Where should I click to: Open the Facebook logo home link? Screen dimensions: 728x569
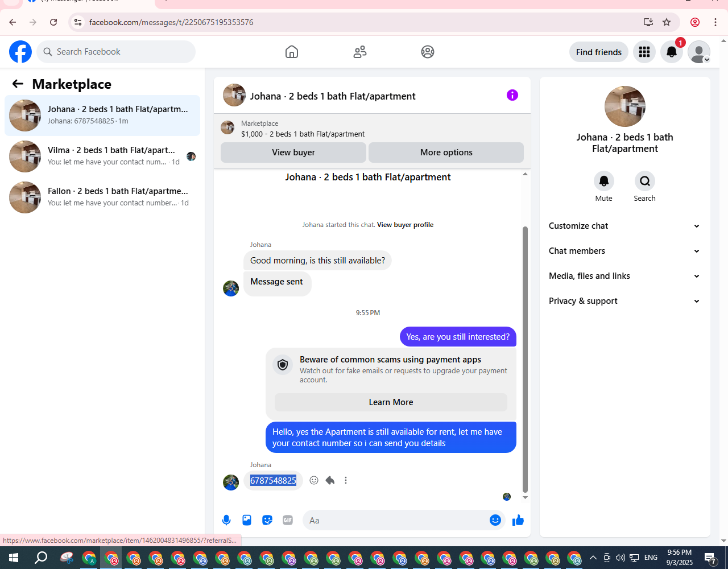pos(20,52)
